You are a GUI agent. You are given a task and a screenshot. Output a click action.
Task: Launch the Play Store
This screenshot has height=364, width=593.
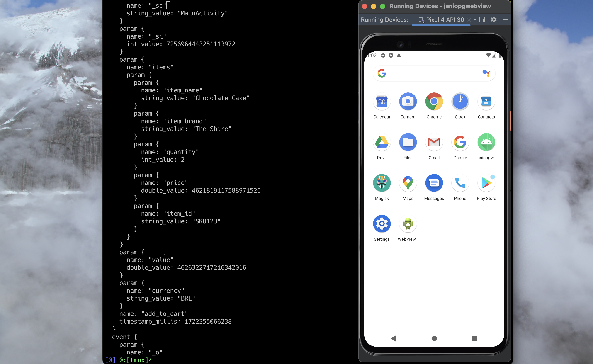[x=486, y=183]
